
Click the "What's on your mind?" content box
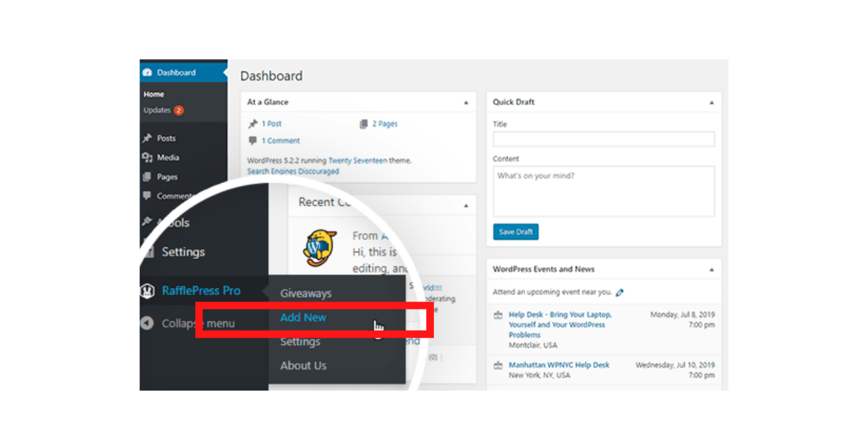tap(603, 191)
